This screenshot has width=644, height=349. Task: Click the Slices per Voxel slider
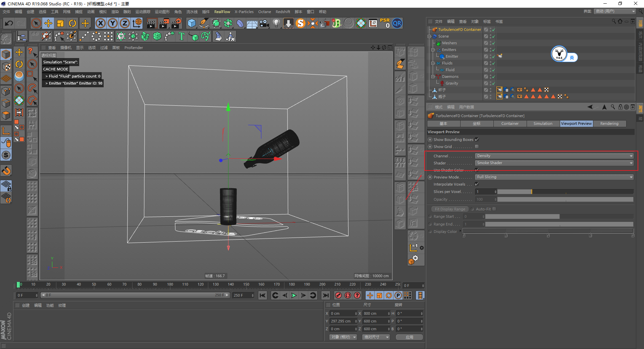565,192
